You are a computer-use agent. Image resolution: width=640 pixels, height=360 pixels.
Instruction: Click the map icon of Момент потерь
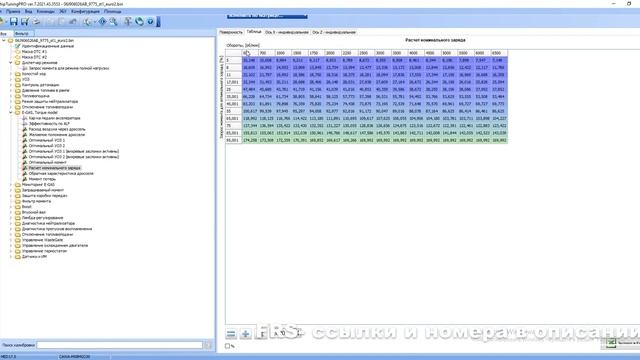[24, 179]
